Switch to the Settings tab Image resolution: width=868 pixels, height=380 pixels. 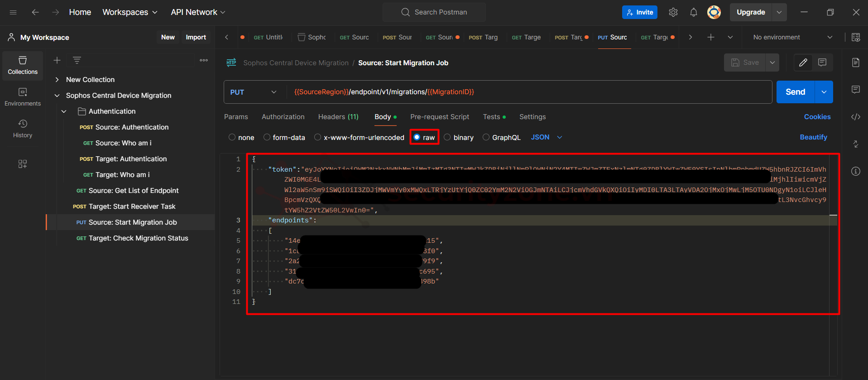(x=532, y=117)
